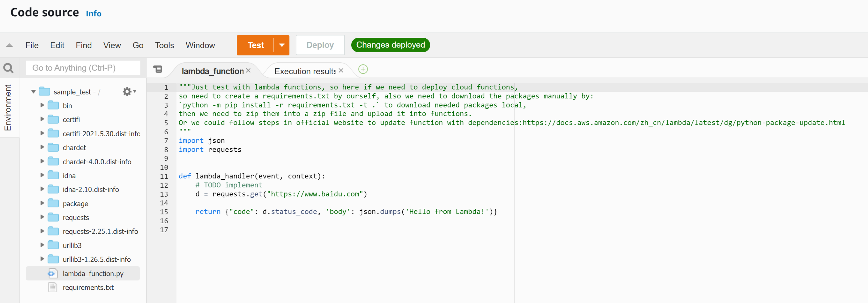868x303 pixels.
Task: Close the Execution results tab
Action: (341, 70)
